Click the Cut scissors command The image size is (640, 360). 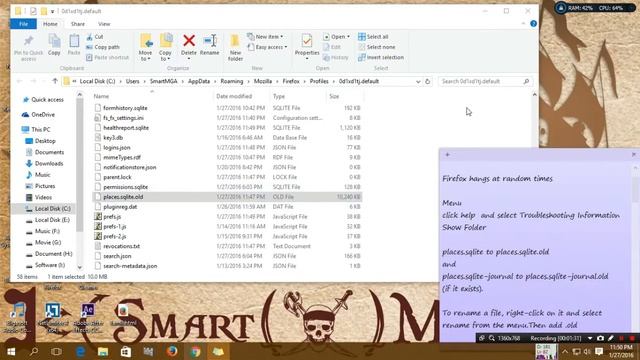[x=95, y=37]
